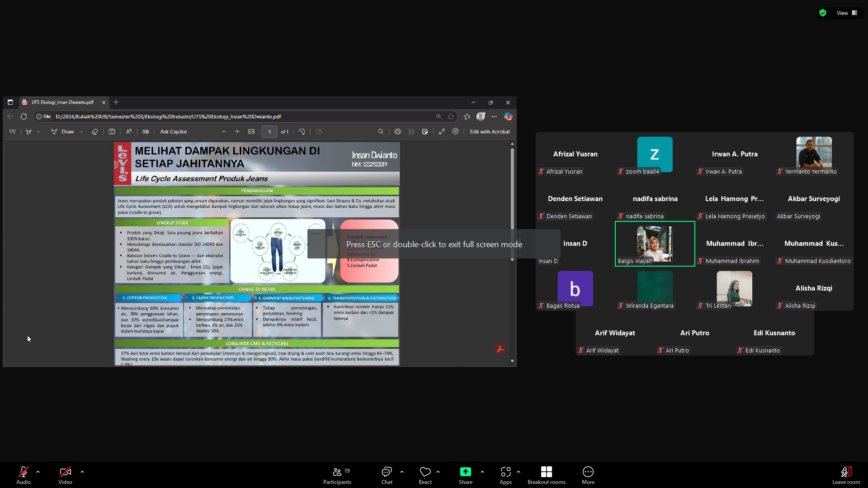Screen dimensions: 868x488
Task: Expand the highlight color dropdown
Action: click(x=38, y=132)
